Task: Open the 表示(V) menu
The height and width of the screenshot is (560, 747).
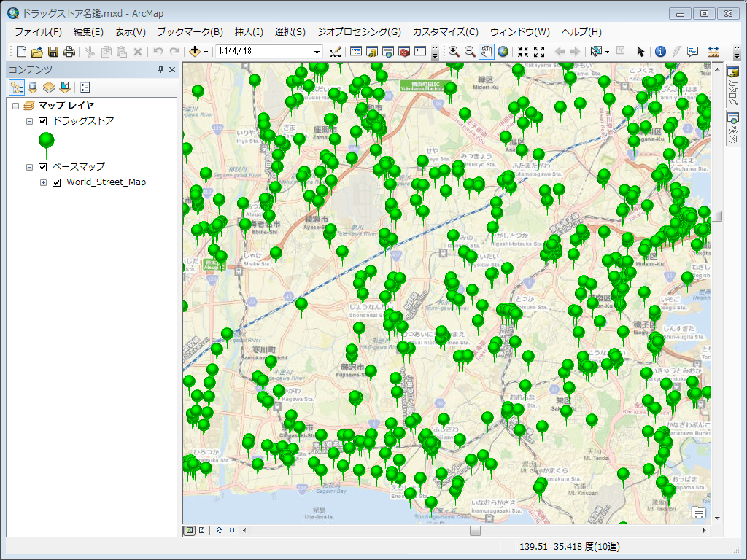Action: point(130,32)
